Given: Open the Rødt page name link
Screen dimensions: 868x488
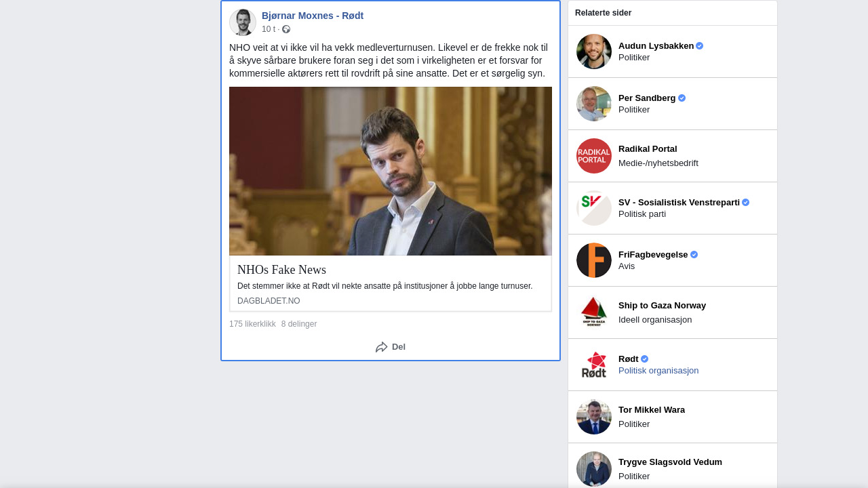Looking at the screenshot, I should click(629, 359).
